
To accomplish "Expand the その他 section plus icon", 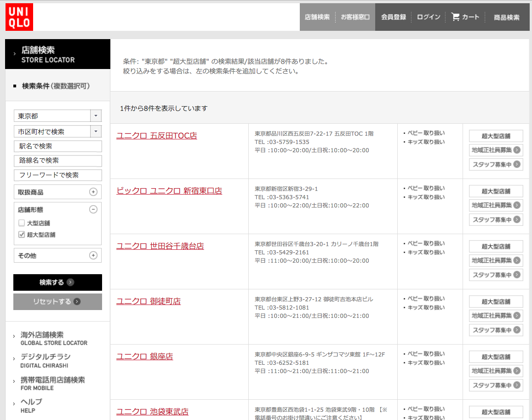I will click(93, 255).
